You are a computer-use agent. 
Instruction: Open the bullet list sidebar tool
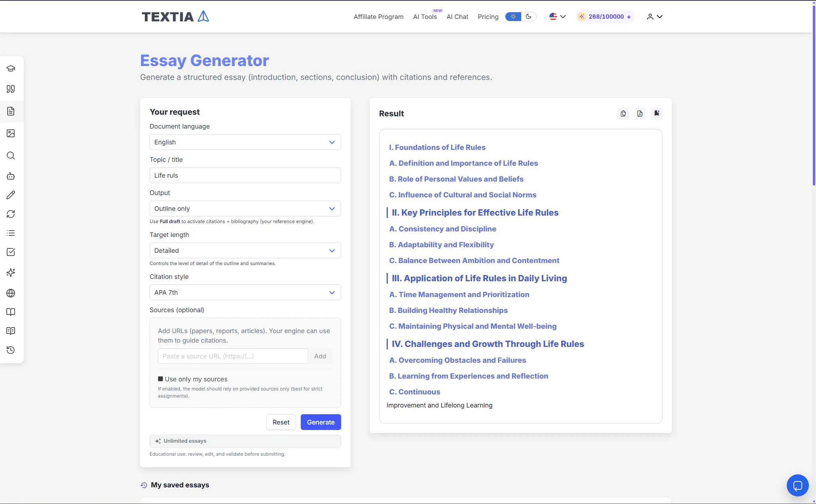(x=11, y=233)
